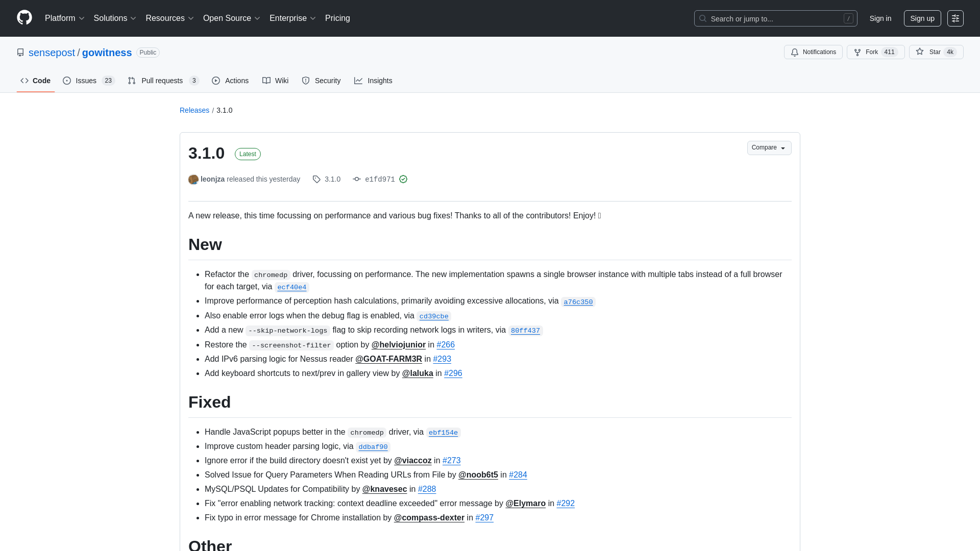
Task: Click the search or jump to field
Action: click(775, 18)
